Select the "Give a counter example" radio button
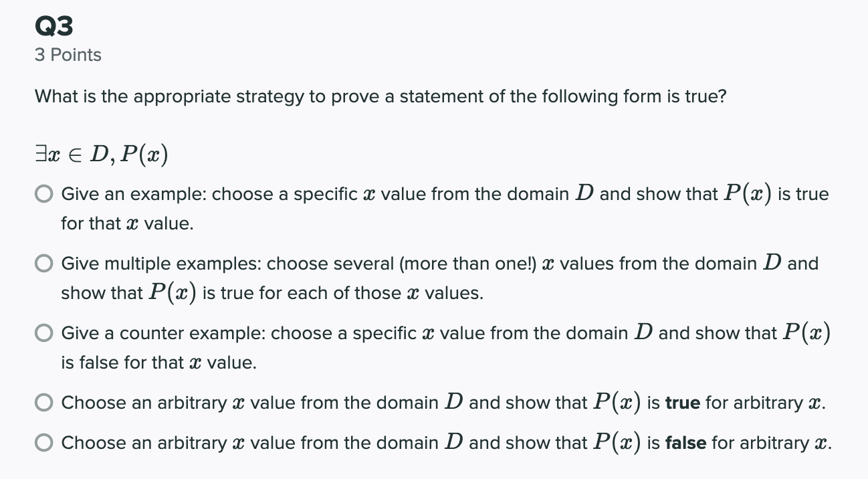Viewport: 868px width, 479px height. pos(45,334)
